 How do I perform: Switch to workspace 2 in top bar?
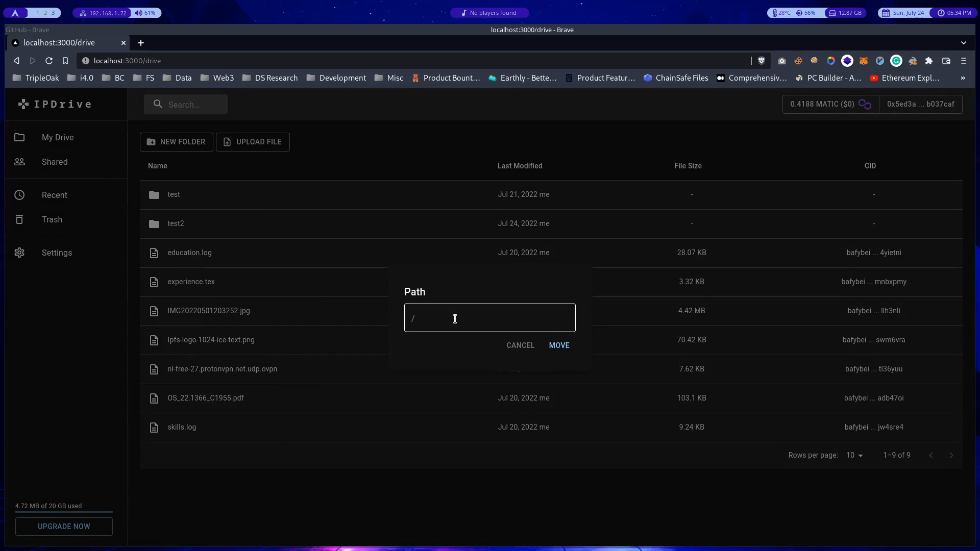(x=45, y=13)
